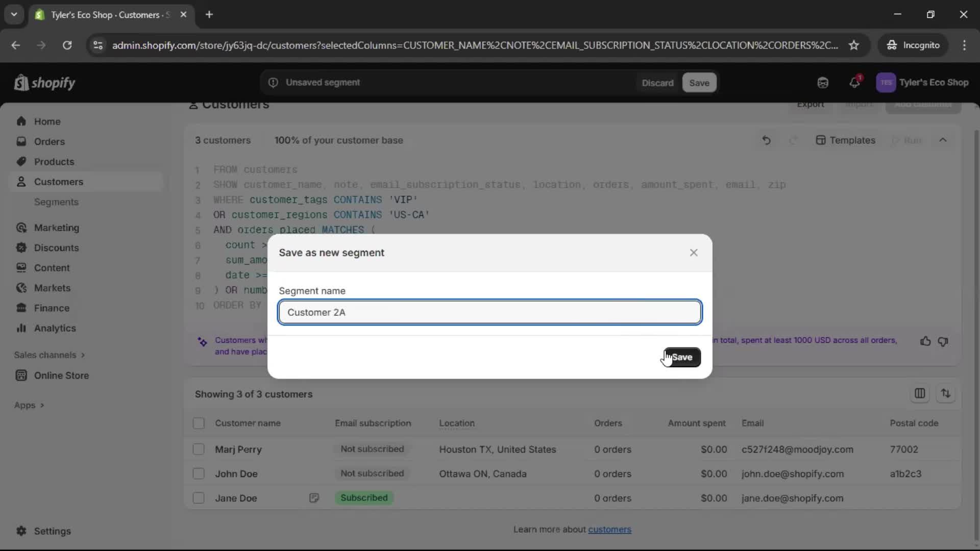Follow the customers link at the bottom
Screen dimensions: 980x551
coord(610,530)
